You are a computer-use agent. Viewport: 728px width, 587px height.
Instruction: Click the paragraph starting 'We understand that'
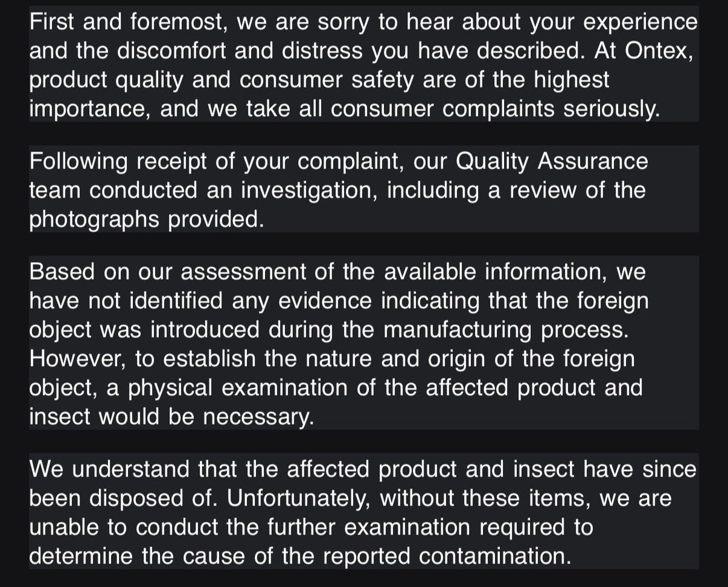[x=364, y=511]
